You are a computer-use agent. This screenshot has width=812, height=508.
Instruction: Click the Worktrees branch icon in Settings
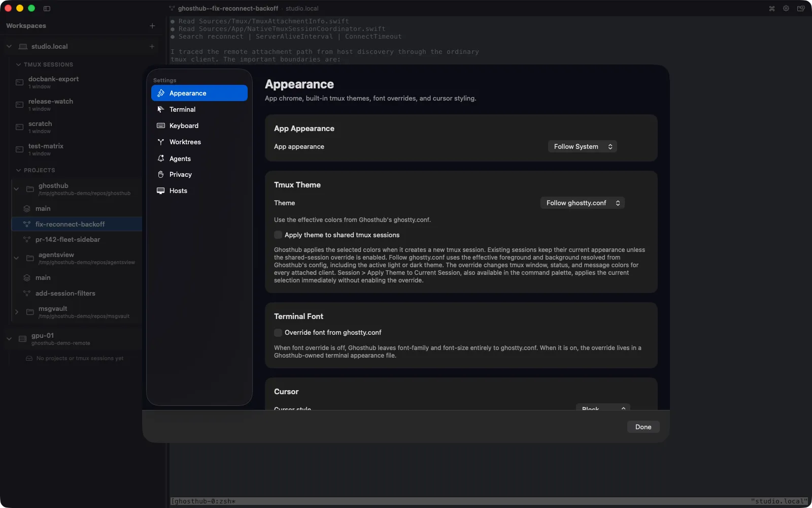pyautogui.click(x=161, y=142)
